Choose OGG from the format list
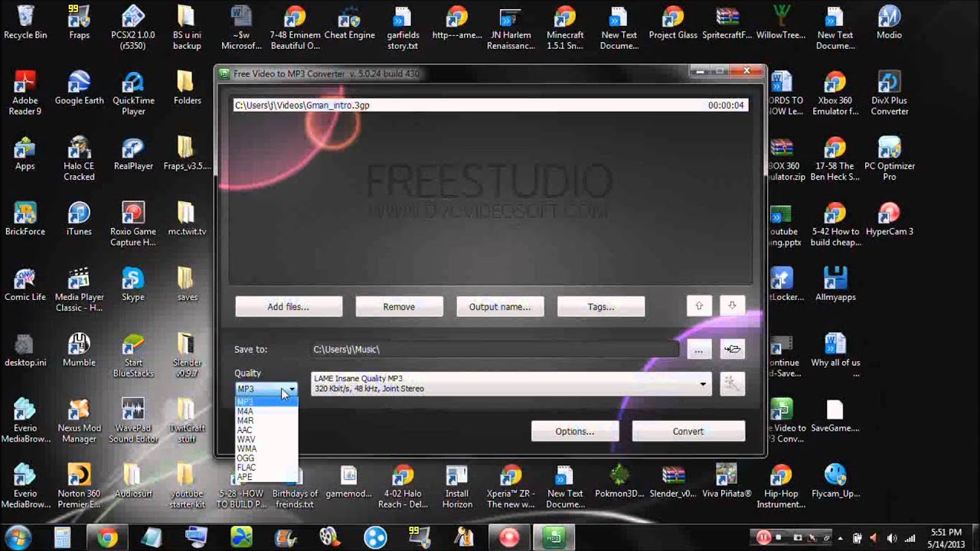The width and height of the screenshot is (980, 551). point(266,458)
